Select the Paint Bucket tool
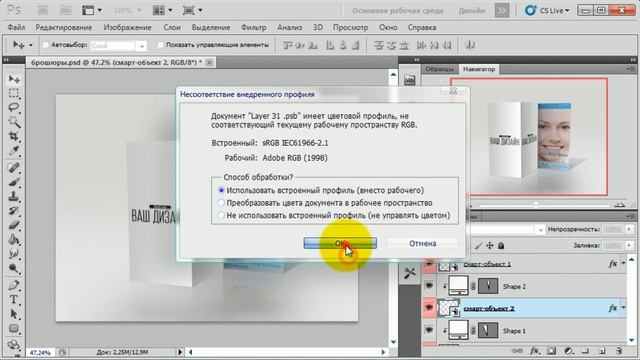 pyautogui.click(x=13, y=239)
